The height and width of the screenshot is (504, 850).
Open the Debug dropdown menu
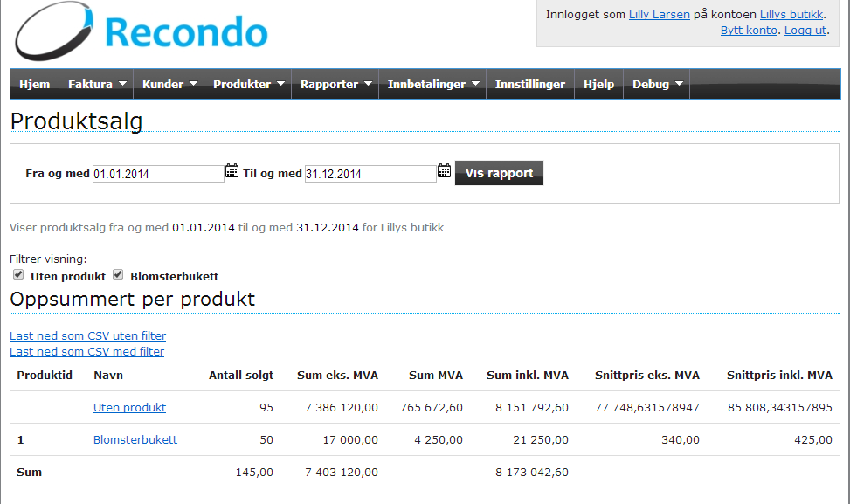657,85
